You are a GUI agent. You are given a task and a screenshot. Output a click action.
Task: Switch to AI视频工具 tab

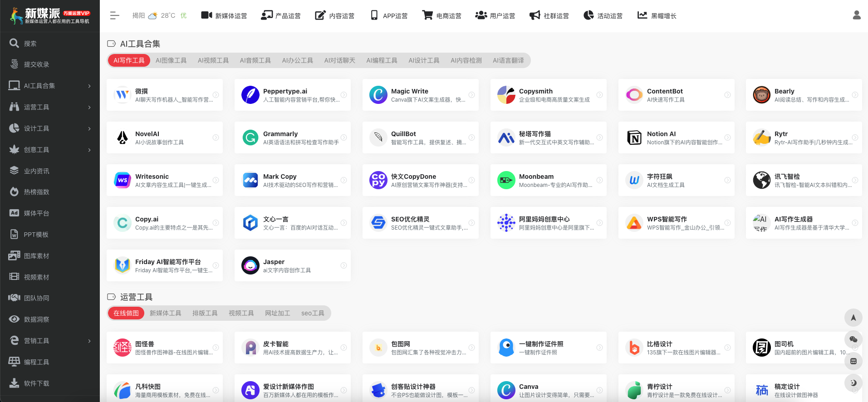(x=213, y=60)
